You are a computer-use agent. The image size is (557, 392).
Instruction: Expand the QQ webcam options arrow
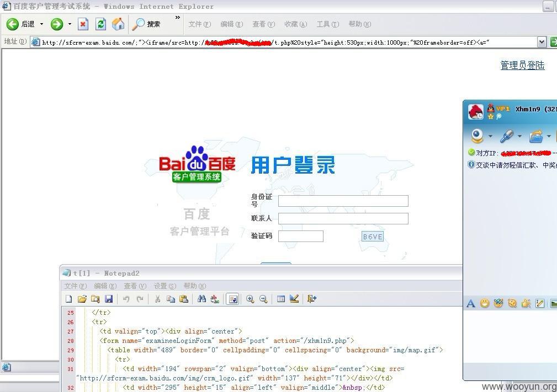point(490,136)
